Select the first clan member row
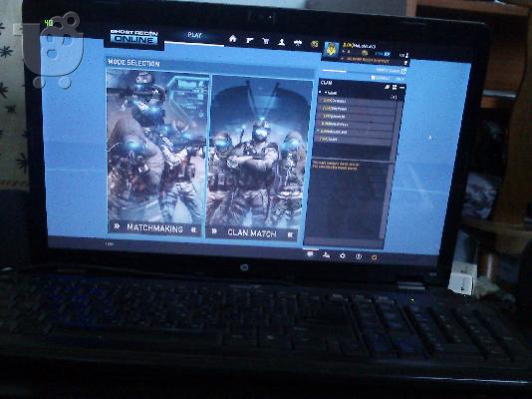 click(x=358, y=101)
